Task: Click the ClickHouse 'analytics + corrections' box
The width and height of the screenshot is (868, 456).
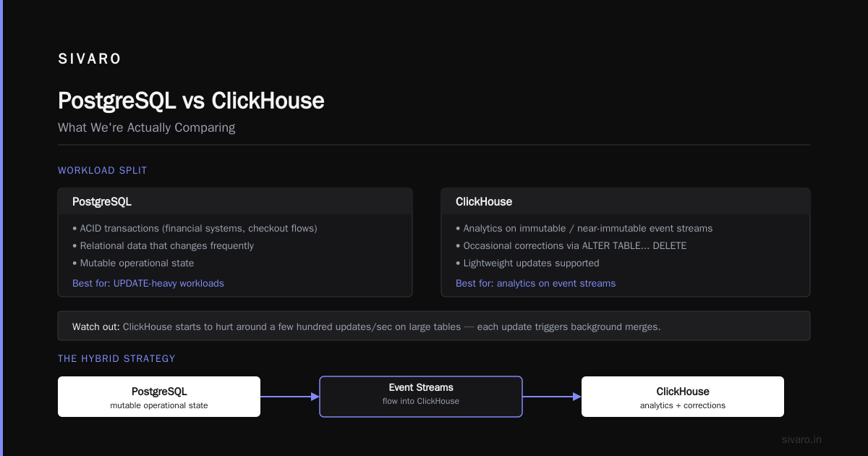Action: point(683,397)
